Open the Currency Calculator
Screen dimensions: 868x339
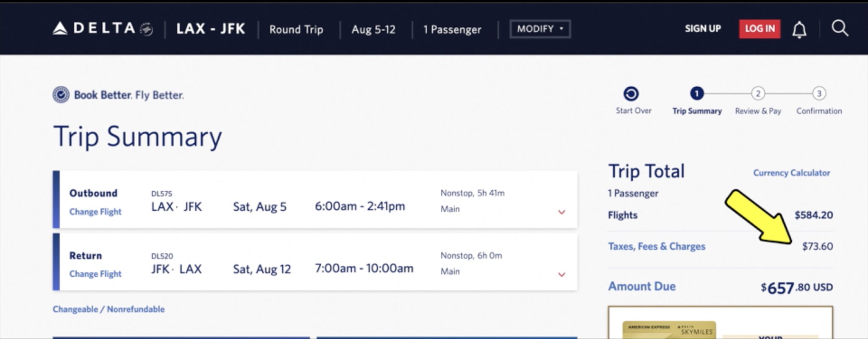[791, 173]
